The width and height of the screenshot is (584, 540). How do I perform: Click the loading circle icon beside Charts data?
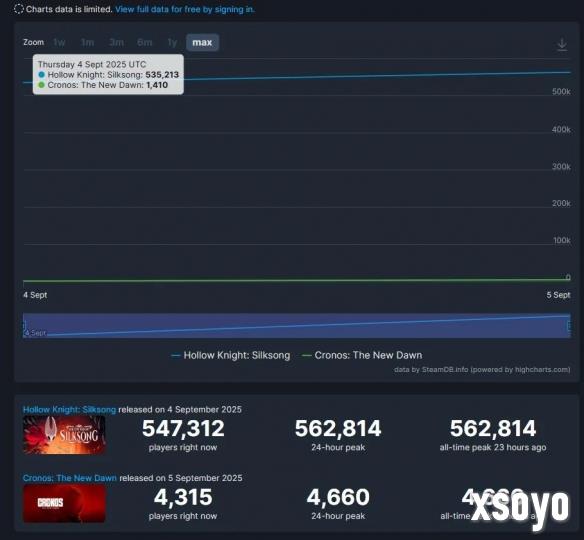tap(19, 9)
